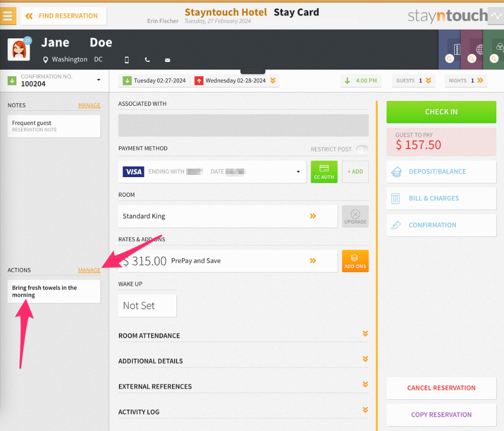Click the Visa card logo

tap(133, 172)
